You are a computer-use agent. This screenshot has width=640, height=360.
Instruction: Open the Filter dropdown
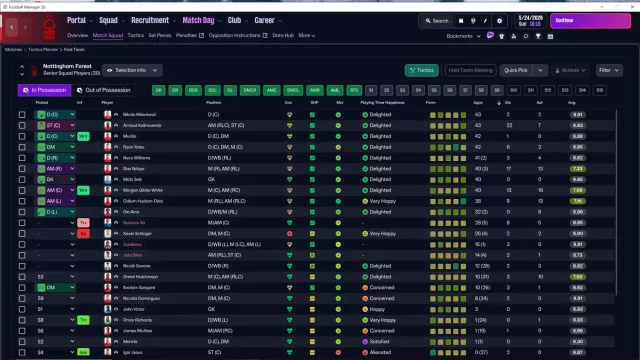609,70
